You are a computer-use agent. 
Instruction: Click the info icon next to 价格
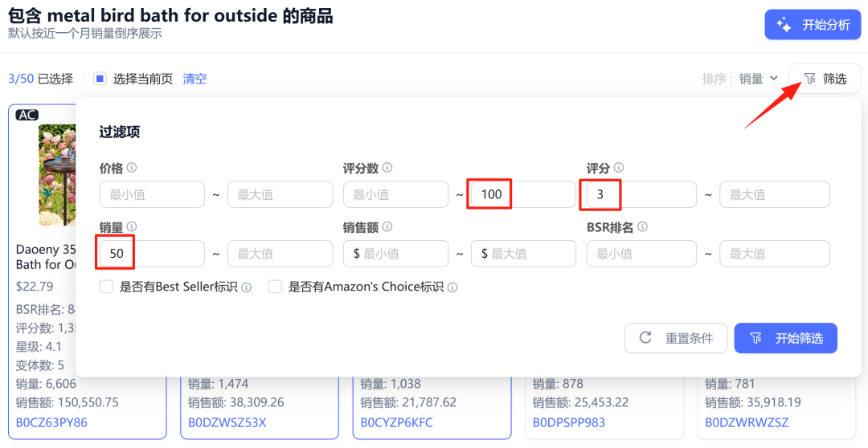click(132, 168)
